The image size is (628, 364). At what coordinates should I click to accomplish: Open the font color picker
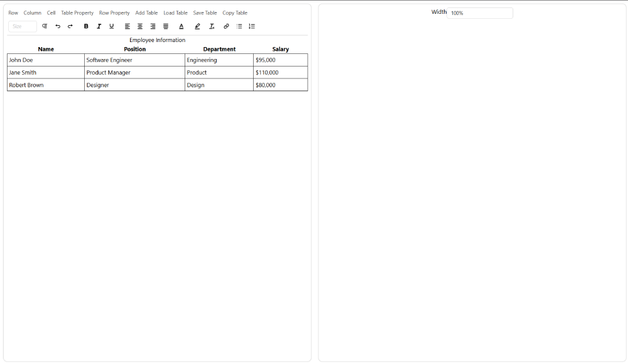coord(181,26)
